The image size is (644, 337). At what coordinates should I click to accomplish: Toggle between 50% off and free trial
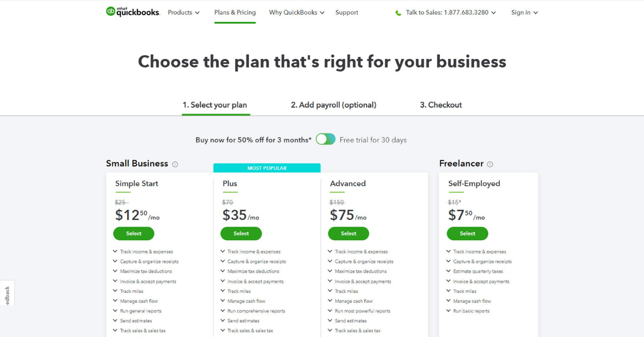pyautogui.click(x=325, y=140)
